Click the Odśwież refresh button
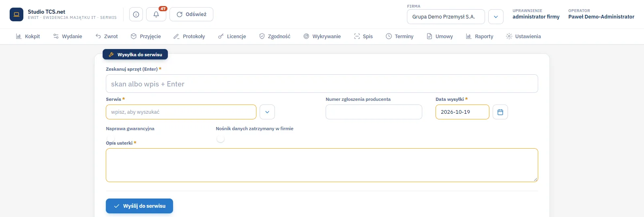Viewport: 644px width, 217px height. (x=192, y=14)
